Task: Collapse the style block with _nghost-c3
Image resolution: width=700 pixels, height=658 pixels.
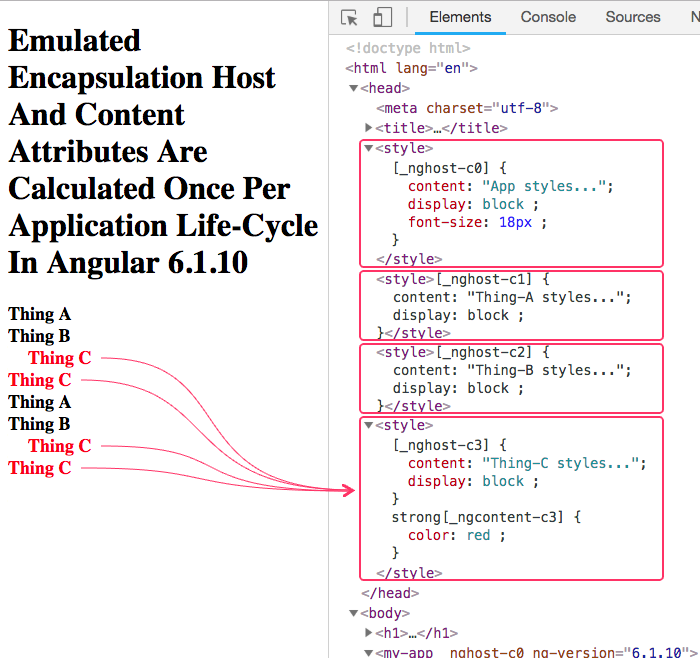Action: pos(369,425)
